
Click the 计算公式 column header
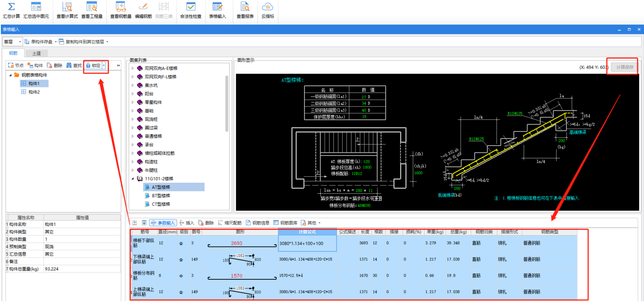(x=307, y=232)
